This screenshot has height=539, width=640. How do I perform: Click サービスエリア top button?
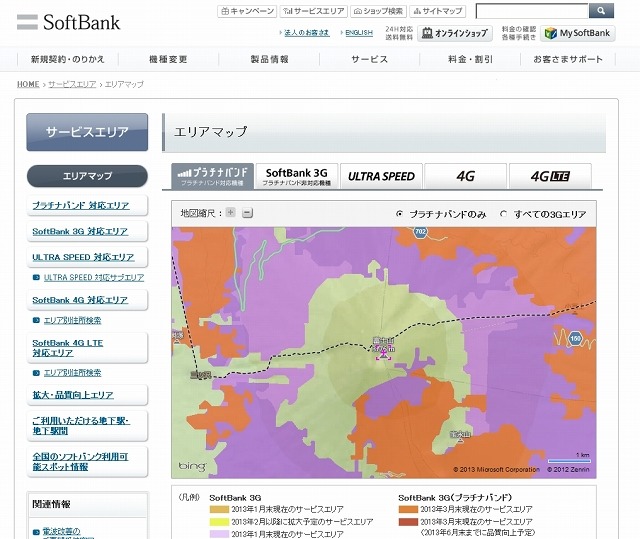click(313, 11)
